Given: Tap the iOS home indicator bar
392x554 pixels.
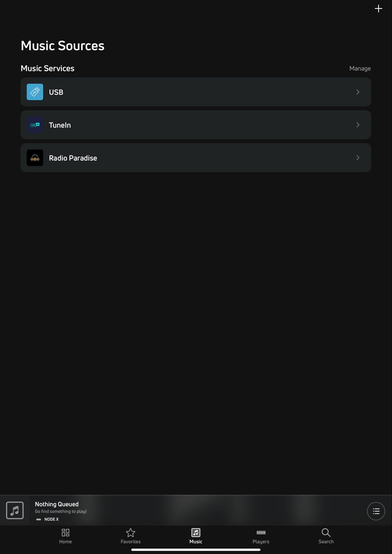Looking at the screenshot, I should (x=196, y=550).
